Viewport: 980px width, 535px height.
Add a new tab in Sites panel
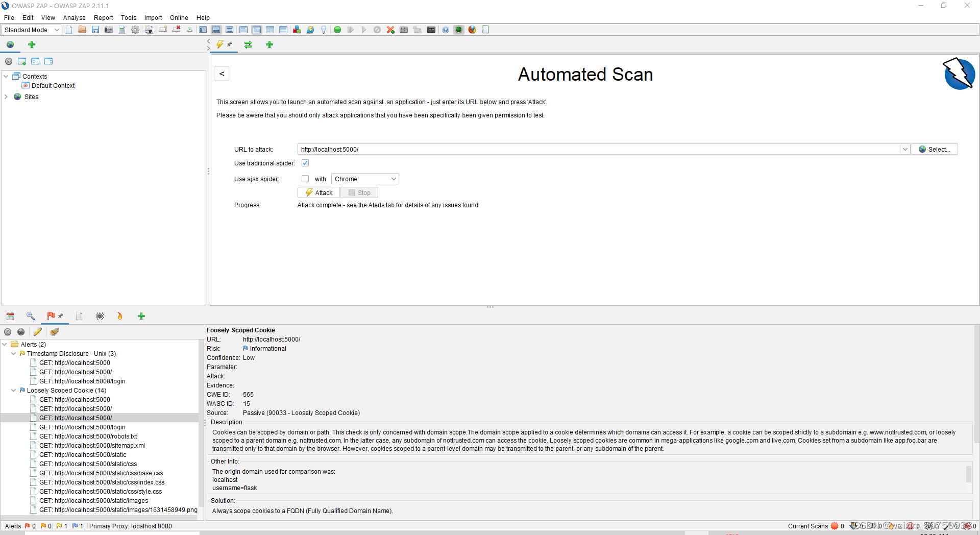point(32,44)
